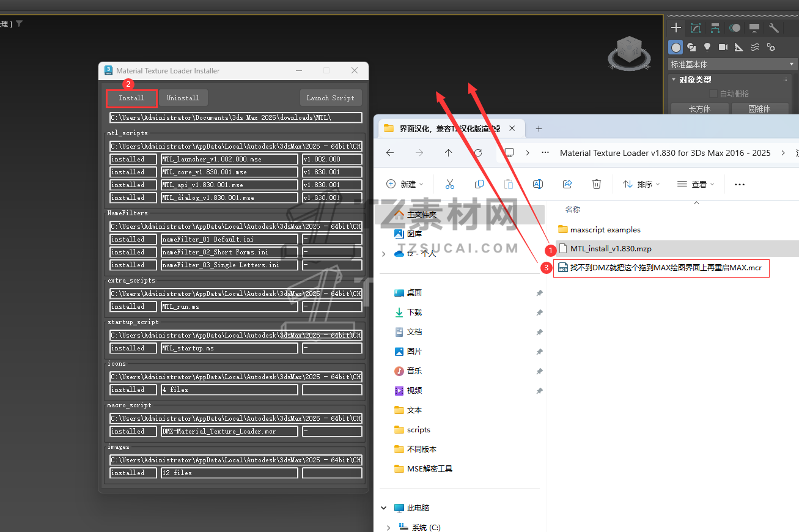
Task: Go back in File Explorer
Action: (390, 153)
